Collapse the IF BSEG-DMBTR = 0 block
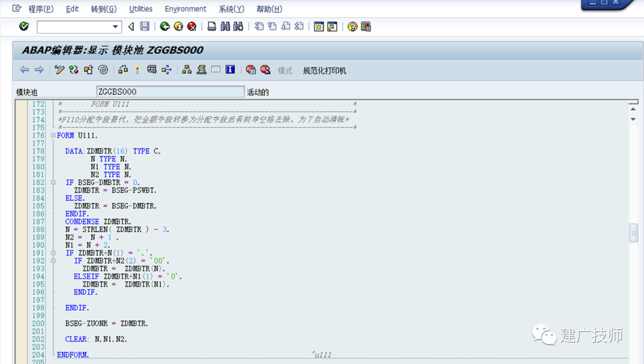Screen dimensions: 644x364 click(x=53, y=183)
